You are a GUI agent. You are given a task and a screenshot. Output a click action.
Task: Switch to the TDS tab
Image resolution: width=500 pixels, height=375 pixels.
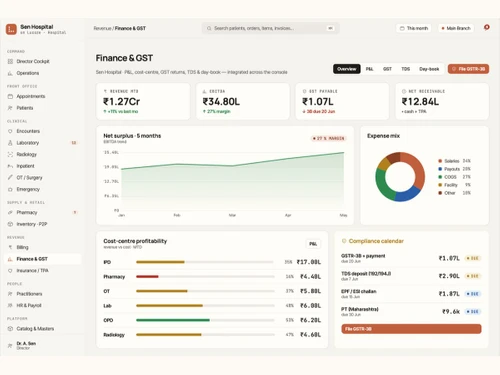click(405, 69)
